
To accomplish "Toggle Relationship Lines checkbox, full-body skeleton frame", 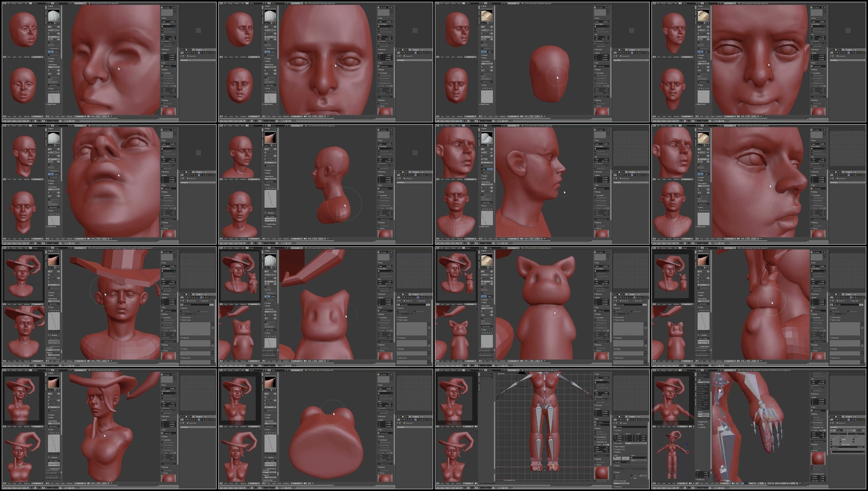I will tap(595, 442).
